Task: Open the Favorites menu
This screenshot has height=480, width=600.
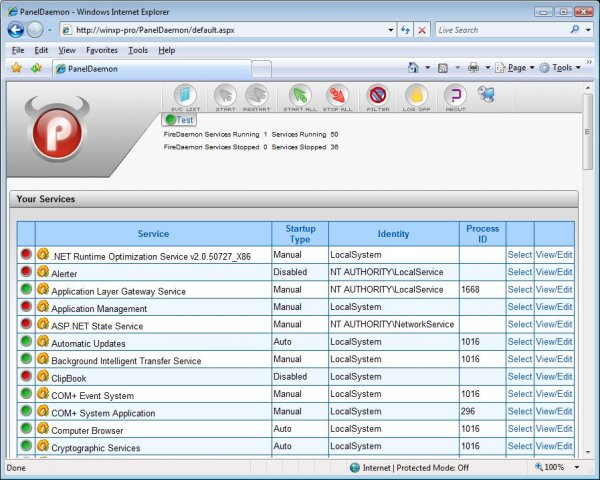Action: point(101,50)
